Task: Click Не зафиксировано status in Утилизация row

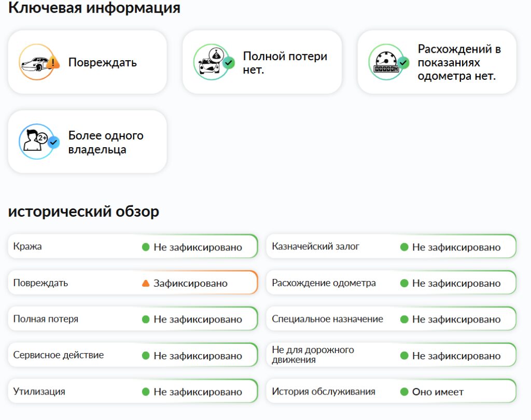Action: [x=198, y=391]
